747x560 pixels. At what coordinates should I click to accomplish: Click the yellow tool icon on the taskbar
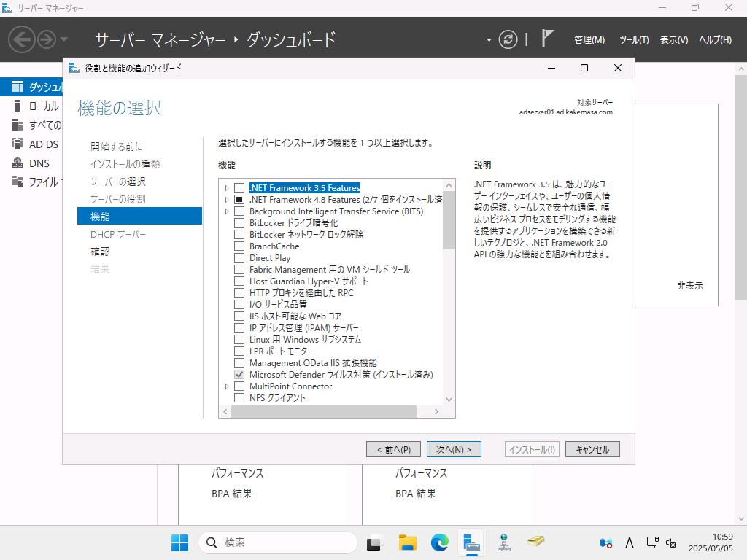(x=536, y=542)
